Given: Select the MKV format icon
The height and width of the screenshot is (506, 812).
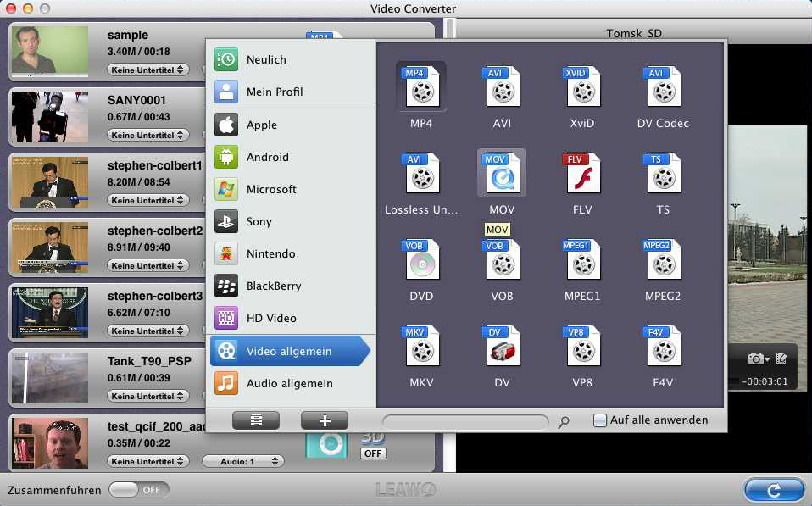Looking at the screenshot, I should [x=421, y=347].
